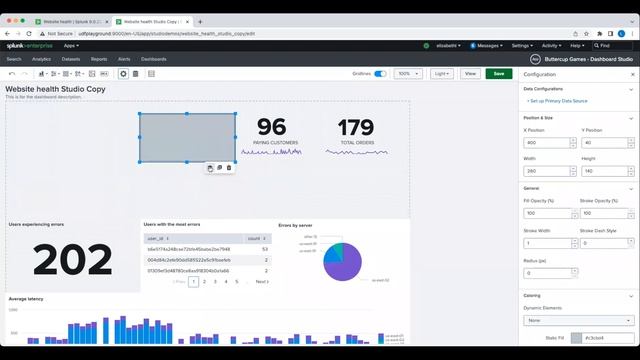Click the splunk>enterprise logo
Screen dimensions: 640x360
29,46
